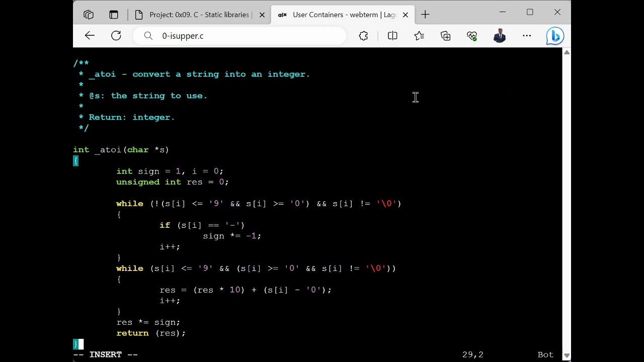Click the 'Bot' scroll position indicator
The image size is (644, 362).
(x=545, y=354)
